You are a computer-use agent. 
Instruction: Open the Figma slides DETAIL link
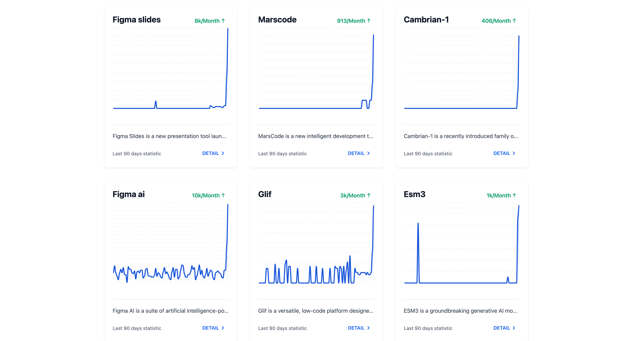(x=213, y=153)
